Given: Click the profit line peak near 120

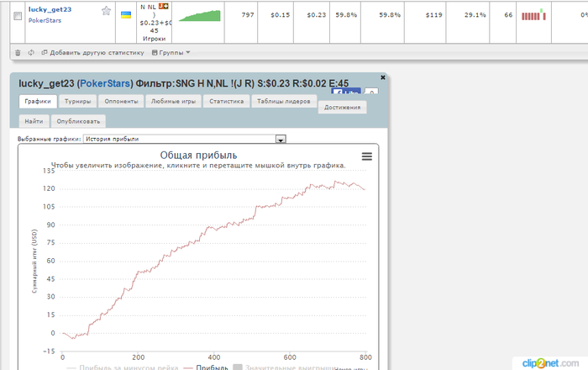Looking at the screenshot, I should 336,182.
